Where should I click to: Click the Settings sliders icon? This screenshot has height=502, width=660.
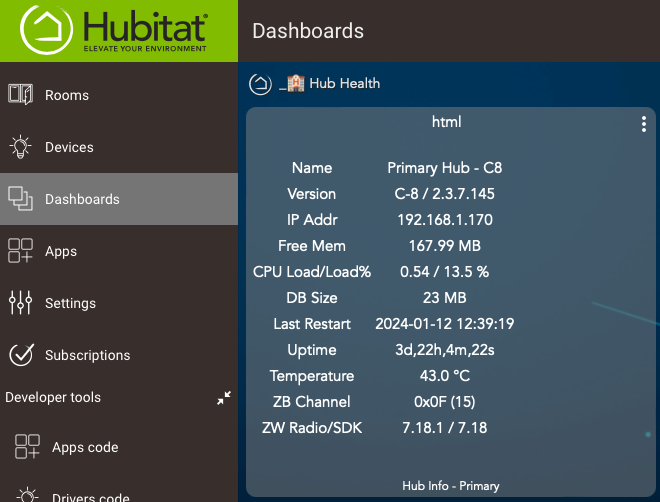point(20,303)
